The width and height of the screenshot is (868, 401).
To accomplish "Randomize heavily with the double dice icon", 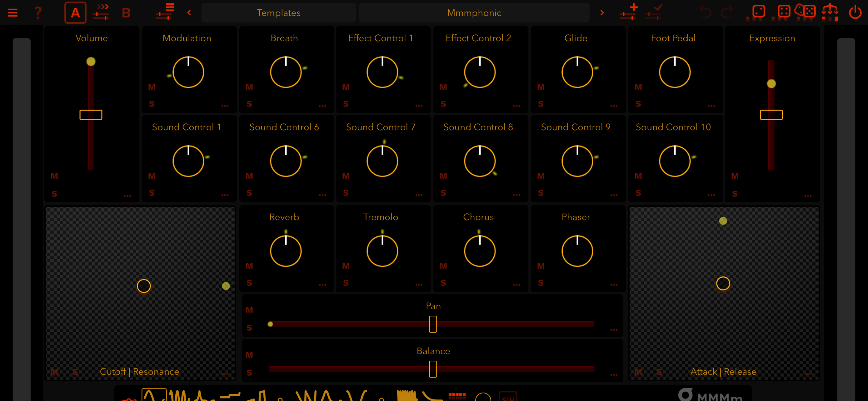I will pyautogui.click(x=805, y=12).
